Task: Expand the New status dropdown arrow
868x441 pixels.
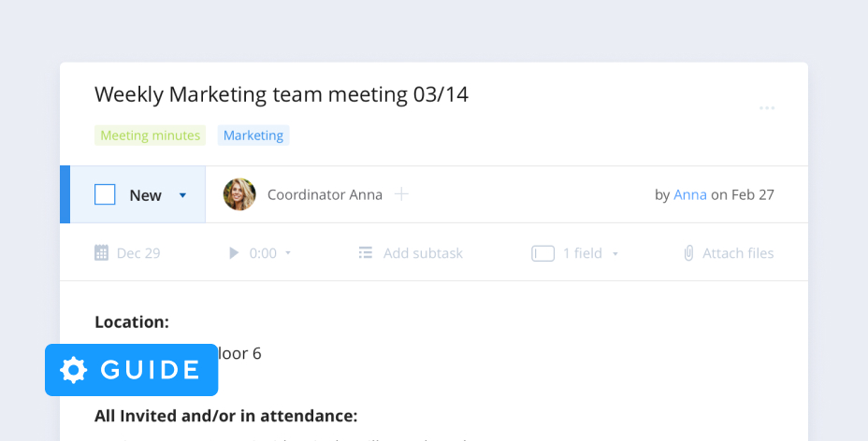Action: pos(182,195)
